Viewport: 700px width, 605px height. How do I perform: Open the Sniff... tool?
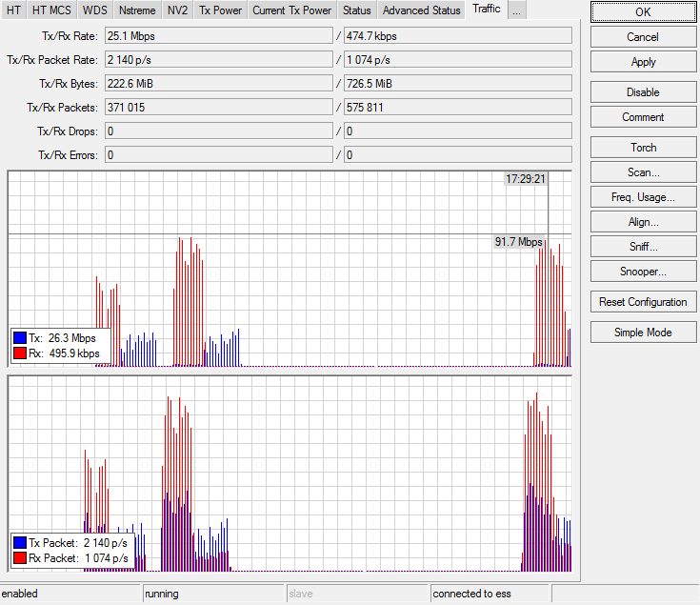(x=643, y=247)
